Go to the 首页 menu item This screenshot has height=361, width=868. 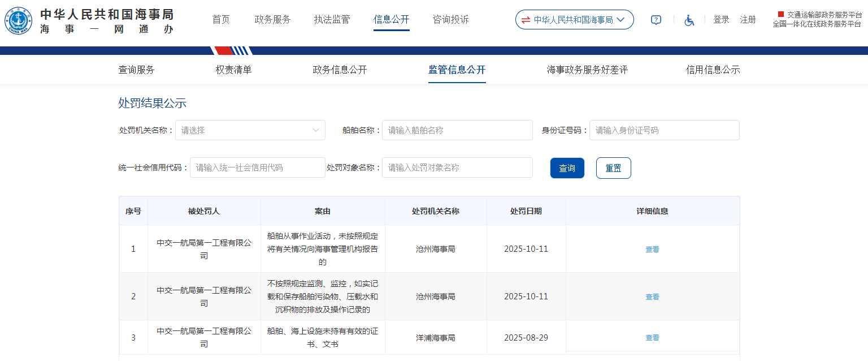point(221,20)
